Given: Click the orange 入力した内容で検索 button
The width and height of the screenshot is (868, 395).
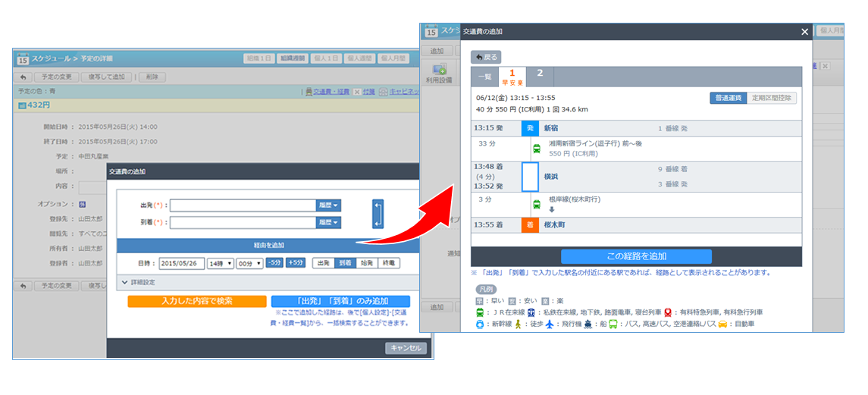Looking at the screenshot, I should [x=186, y=301].
